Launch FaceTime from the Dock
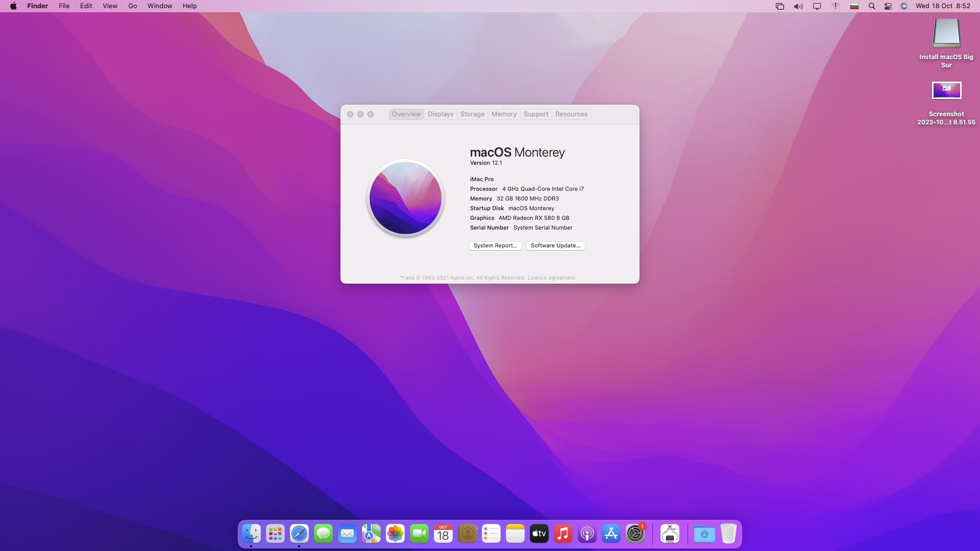The height and width of the screenshot is (551, 980). pos(419,534)
